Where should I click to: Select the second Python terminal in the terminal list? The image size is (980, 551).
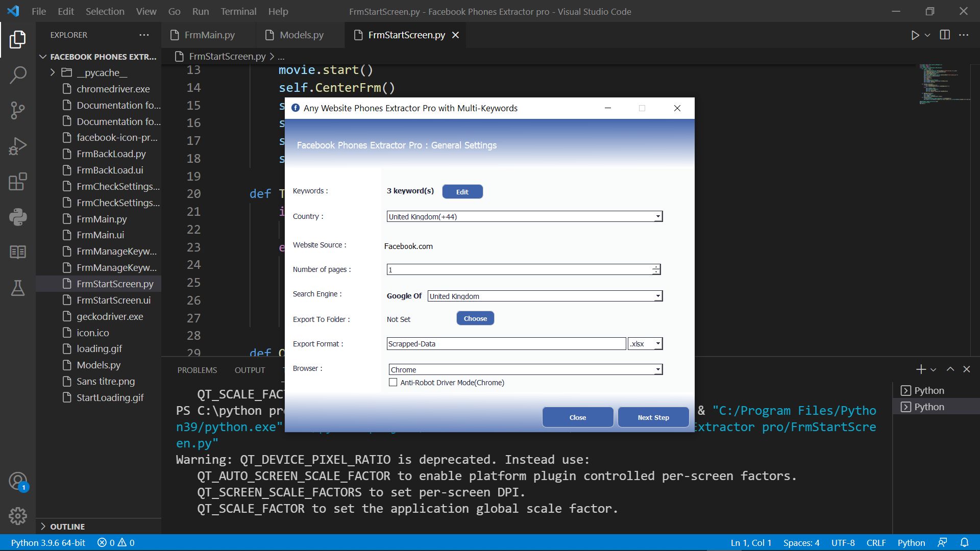[x=937, y=407]
